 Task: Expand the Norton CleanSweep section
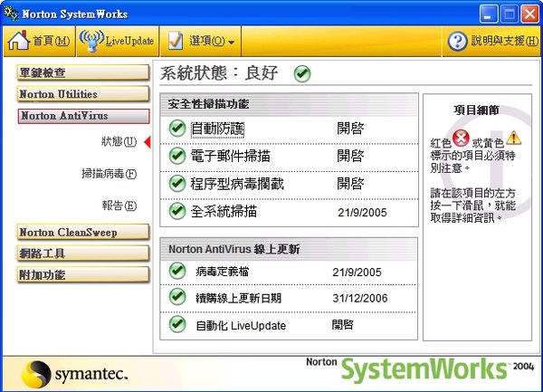coord(83,233)
